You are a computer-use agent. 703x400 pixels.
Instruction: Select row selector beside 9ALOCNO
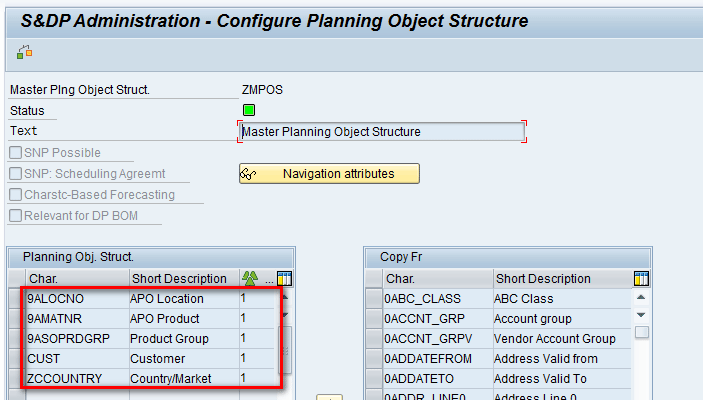16,298
